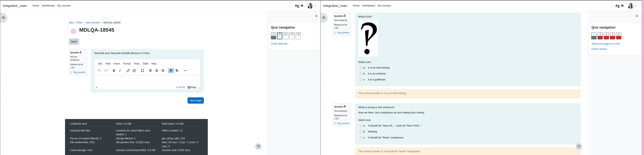This screenshot has height=155, width=644.
Task: Open the New section breadcrumb link
Action: pyautogui.click(x=93, y=23)
